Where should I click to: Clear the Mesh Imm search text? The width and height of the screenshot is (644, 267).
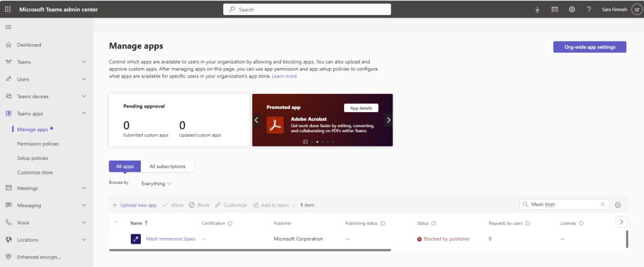602,205
